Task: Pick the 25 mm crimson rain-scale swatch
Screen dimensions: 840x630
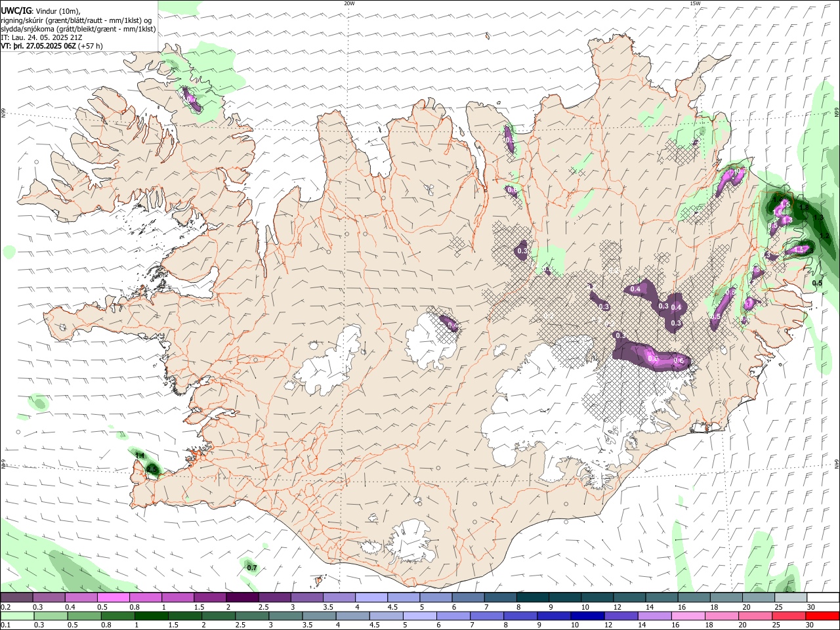Action: point(789,616)
